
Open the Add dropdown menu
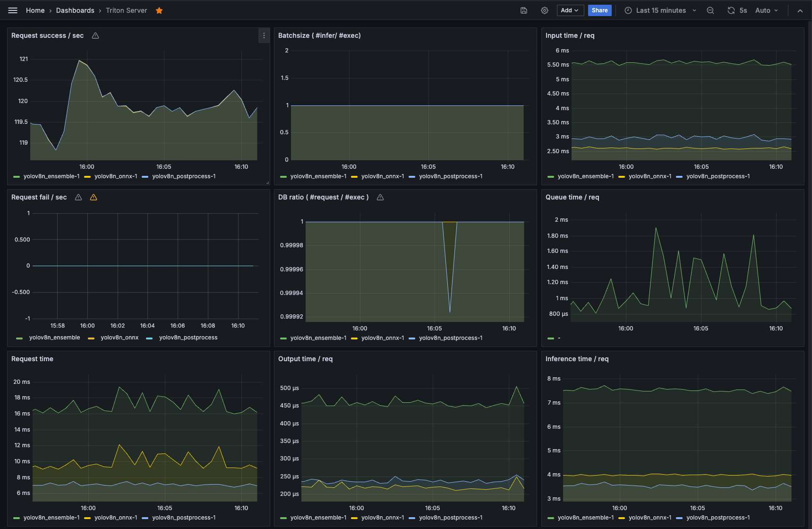(x=570, y=10)
